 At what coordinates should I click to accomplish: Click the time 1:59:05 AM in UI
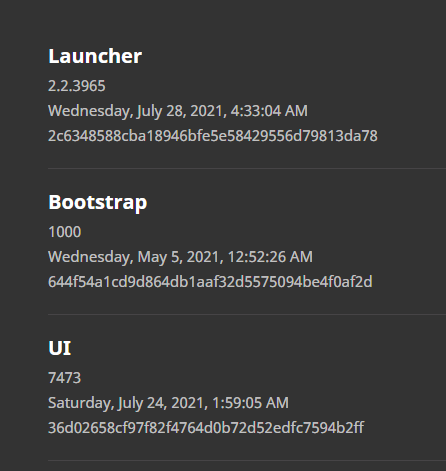pyautogui.click(x=250, y=403)
